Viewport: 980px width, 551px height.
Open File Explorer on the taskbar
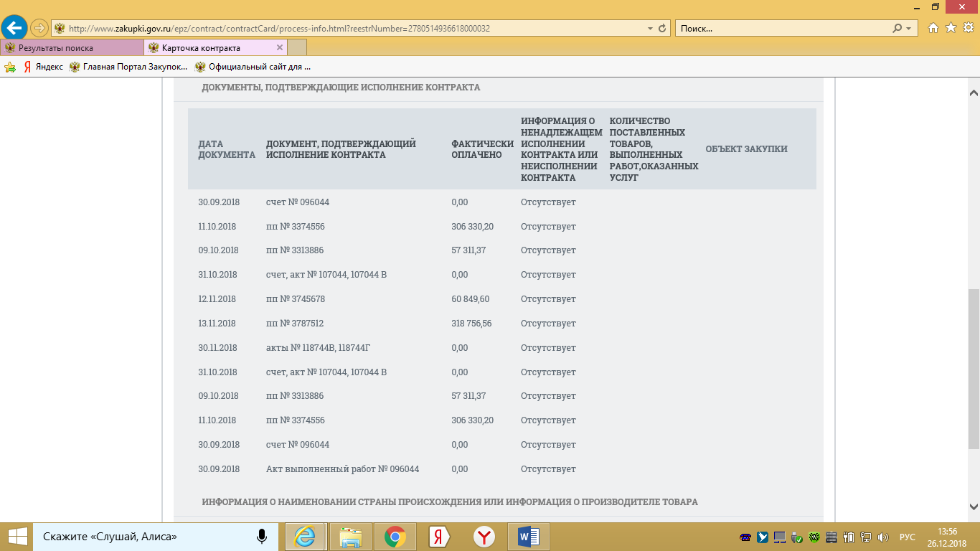click(x=351, y=537)
